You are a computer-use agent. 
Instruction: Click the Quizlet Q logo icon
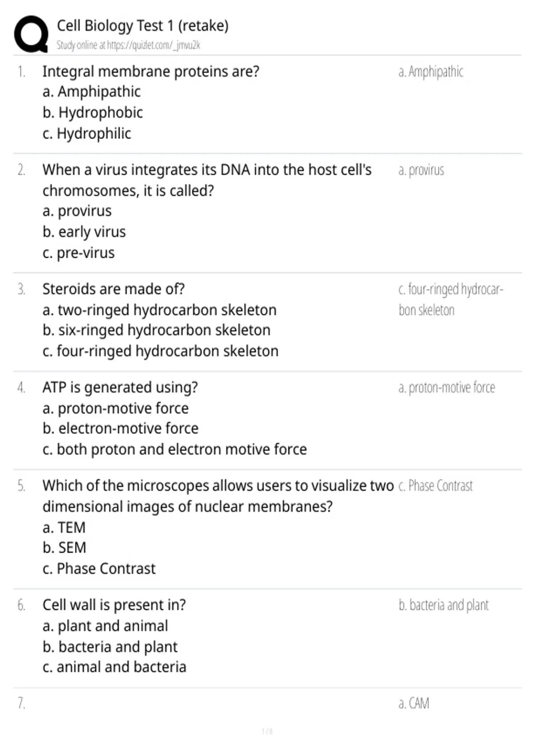(x=31, y=34)
